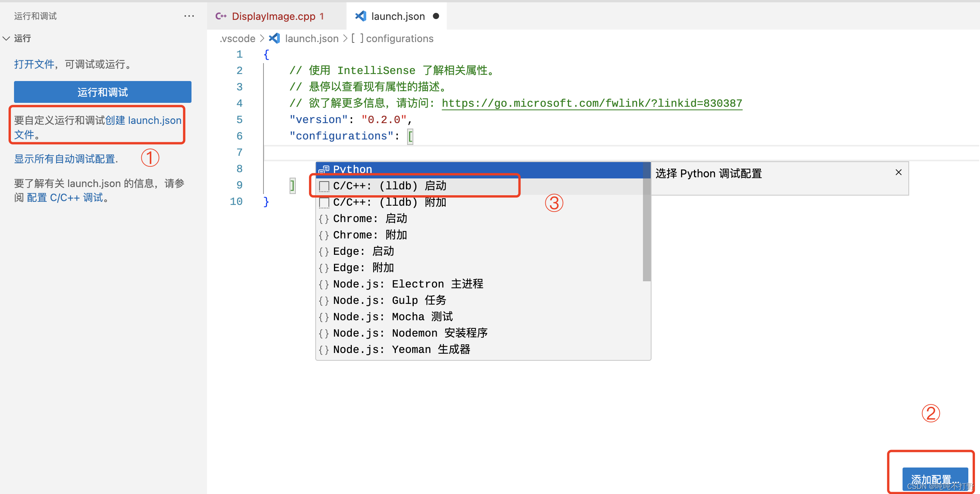Image resolution: width=980 pixels, height=494 pixels.
Task: Click the "0.2.0" version value
Action: coord(384,120)
